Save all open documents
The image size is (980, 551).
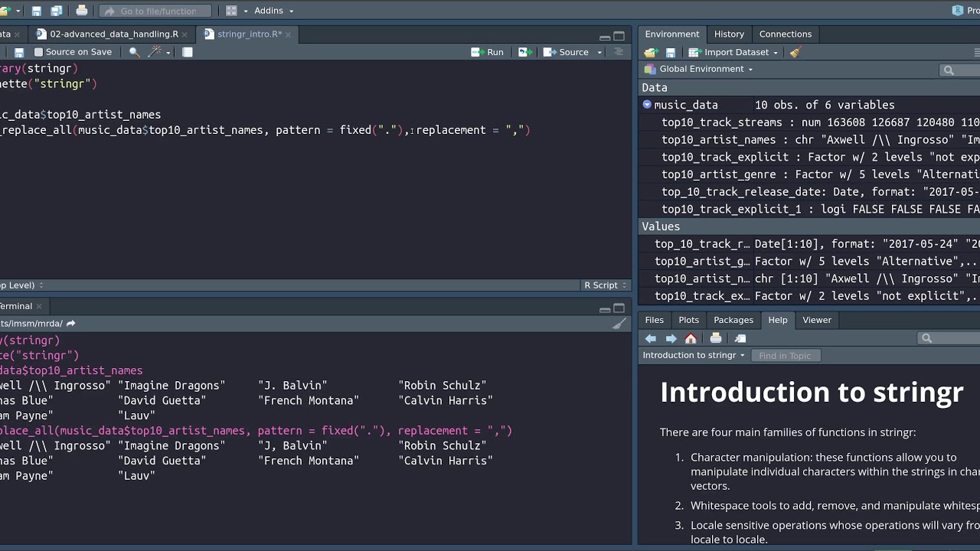[x=56, y=11]
